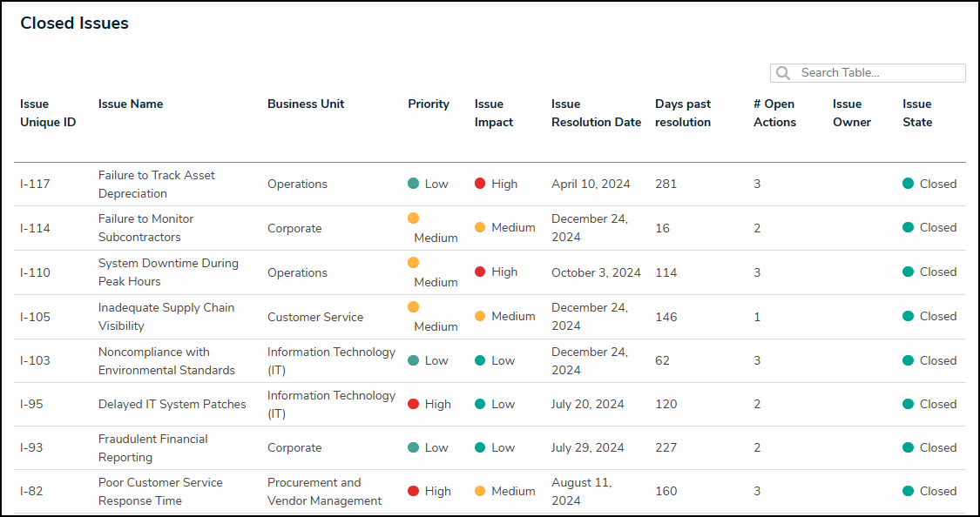Click green Closed state dot for I-114

pos(909,227)
